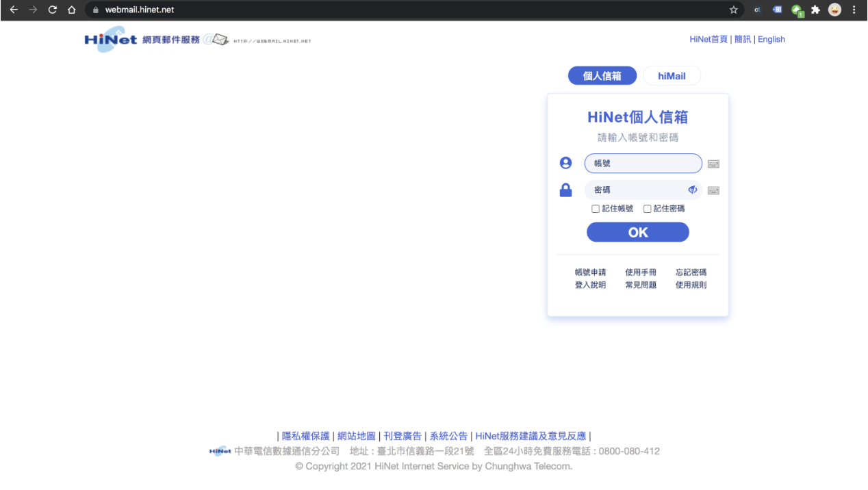The image size is (868, 490).
Task: Open 刊登廣告 footer link
Action: pyautogui.click(x=403, y=436)
